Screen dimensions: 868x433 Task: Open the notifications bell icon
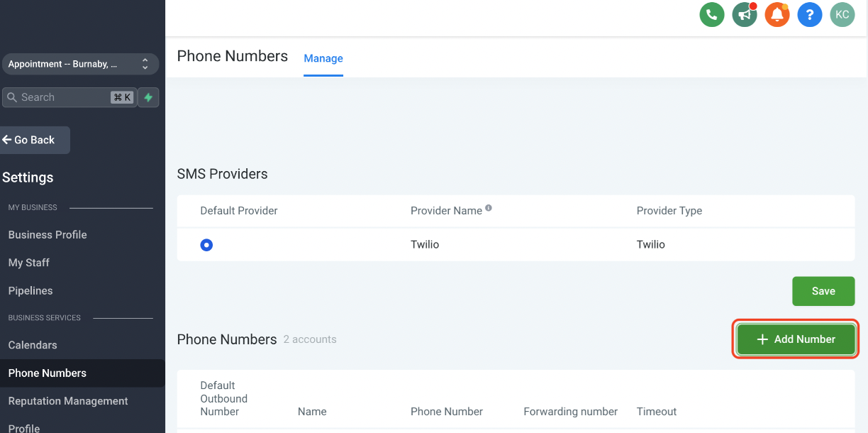click(777, 14)
